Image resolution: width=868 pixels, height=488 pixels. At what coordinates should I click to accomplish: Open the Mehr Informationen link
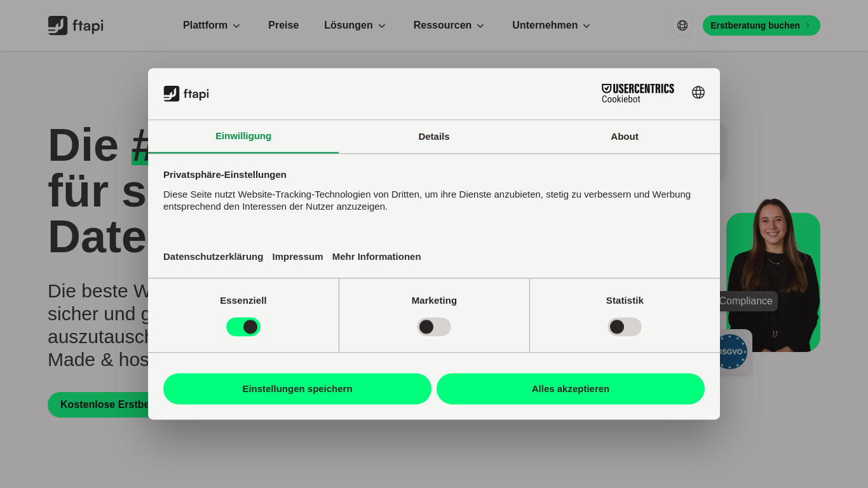click(376, 257)
